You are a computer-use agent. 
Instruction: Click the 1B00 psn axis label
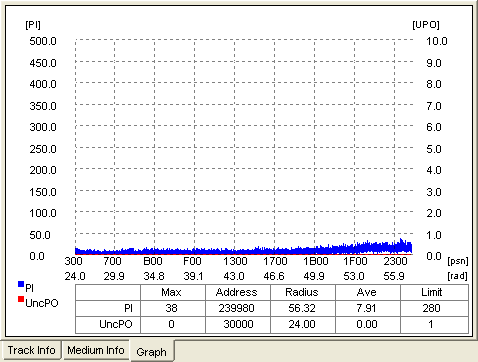(x=316, y=261)
